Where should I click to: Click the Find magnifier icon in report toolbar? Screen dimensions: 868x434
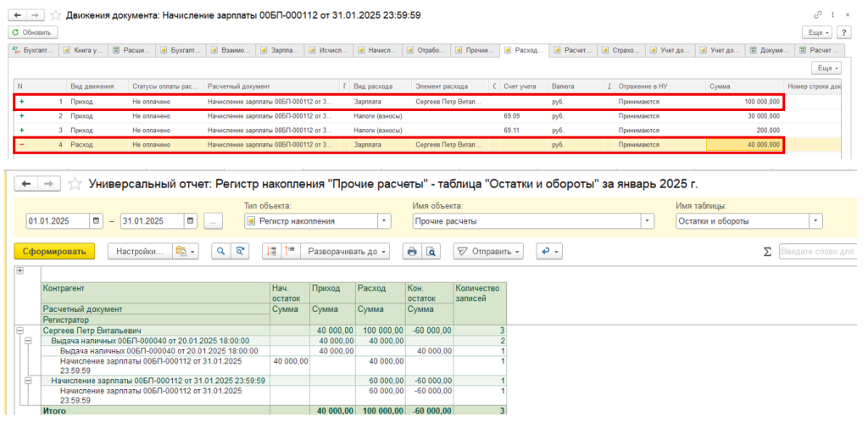coord(221,251)
